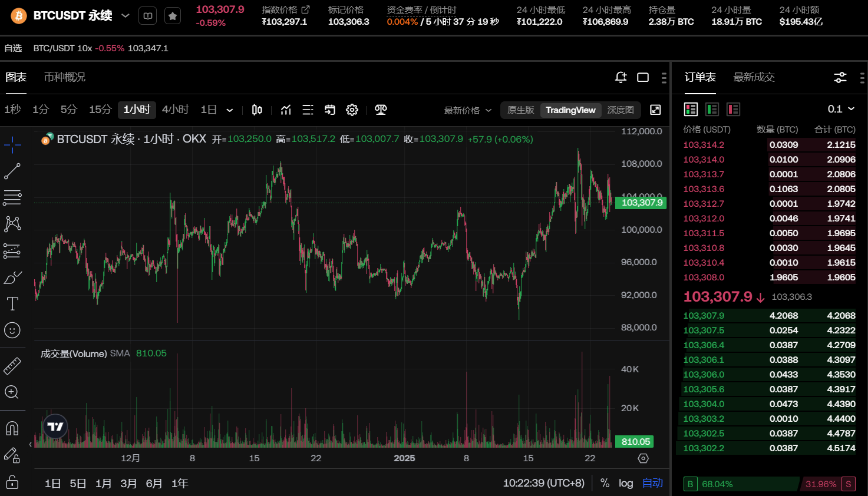Select the 4小时 timeframe
The height and width of the screenshot is (496, 868).
pyautogui.click(x=175, y=110)
